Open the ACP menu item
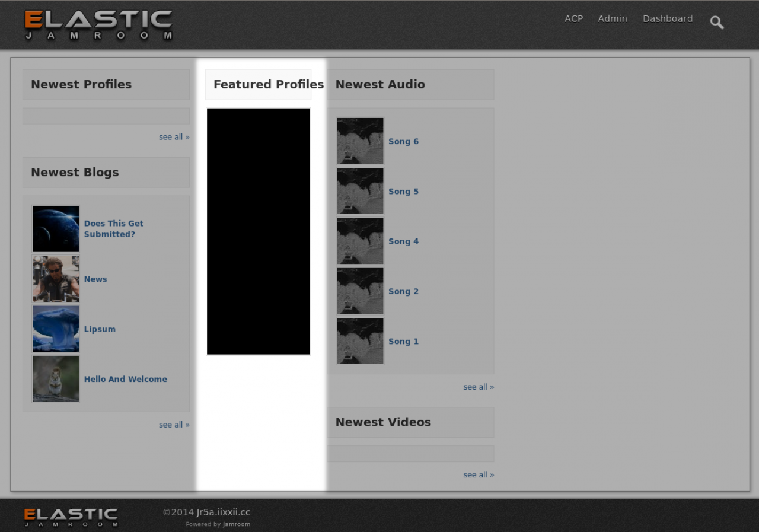This screenshot has height=532, width=759. point(573,18)
